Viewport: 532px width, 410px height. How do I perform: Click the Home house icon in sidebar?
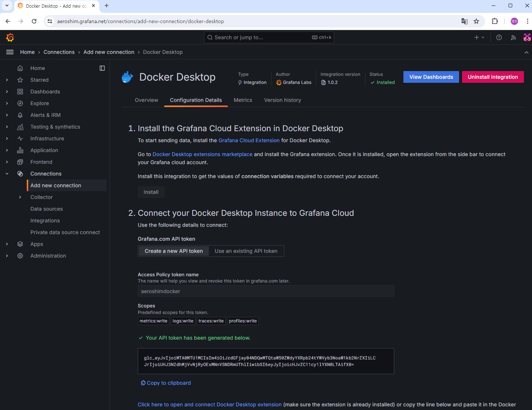coord(20,68)
